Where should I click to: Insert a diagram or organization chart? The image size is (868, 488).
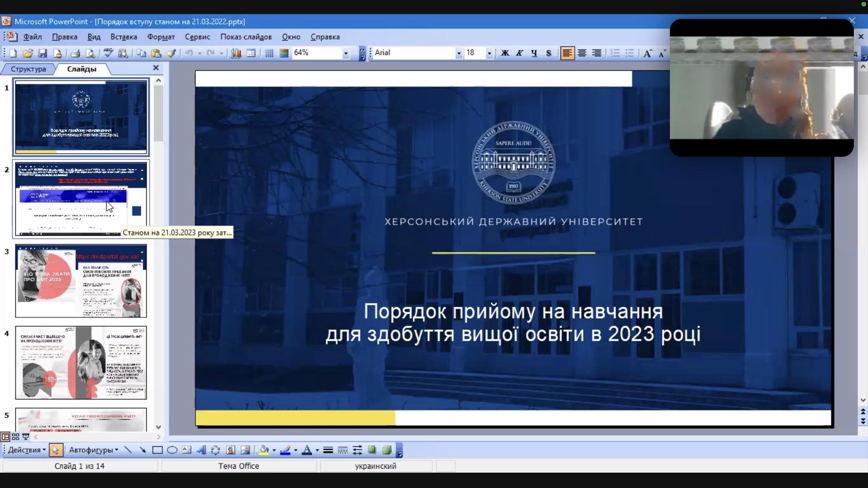pos(216,450)
